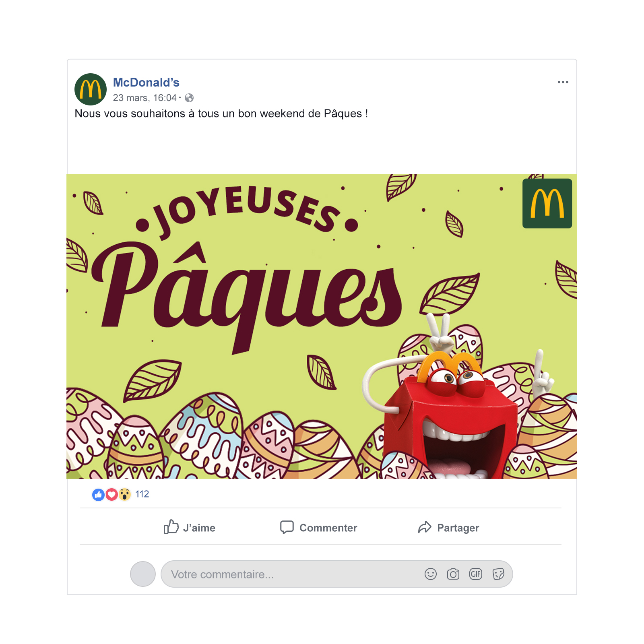The image size is (644, 644).
Task: Open the GIF selector icon
Action: pos(476,574)
